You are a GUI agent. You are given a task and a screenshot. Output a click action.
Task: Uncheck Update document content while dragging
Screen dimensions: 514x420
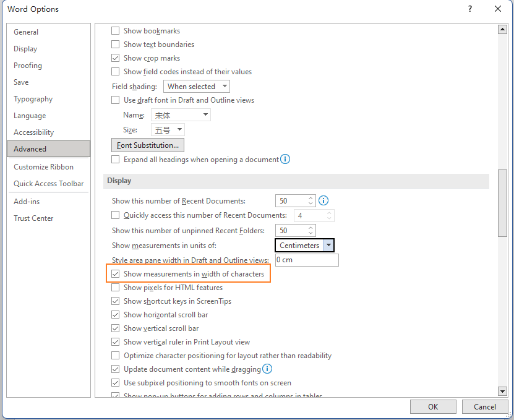[116, 369]
